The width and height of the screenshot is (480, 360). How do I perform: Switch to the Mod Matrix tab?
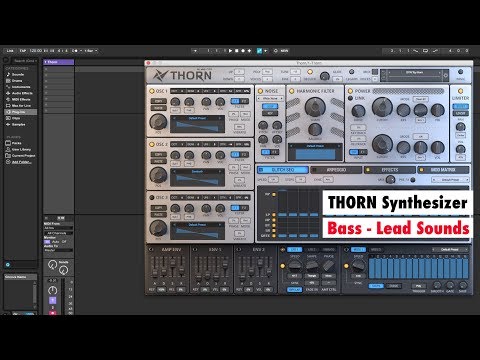(x=443, y=170)
